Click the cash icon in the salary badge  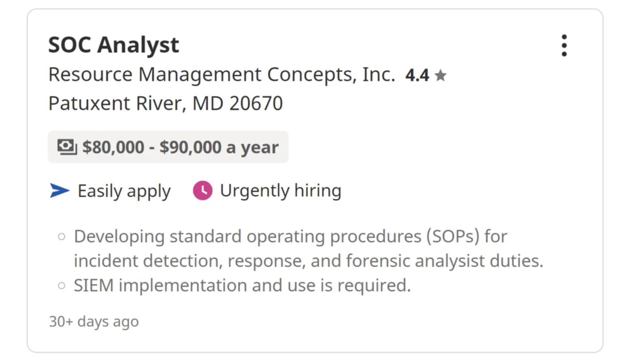[67, 147]
